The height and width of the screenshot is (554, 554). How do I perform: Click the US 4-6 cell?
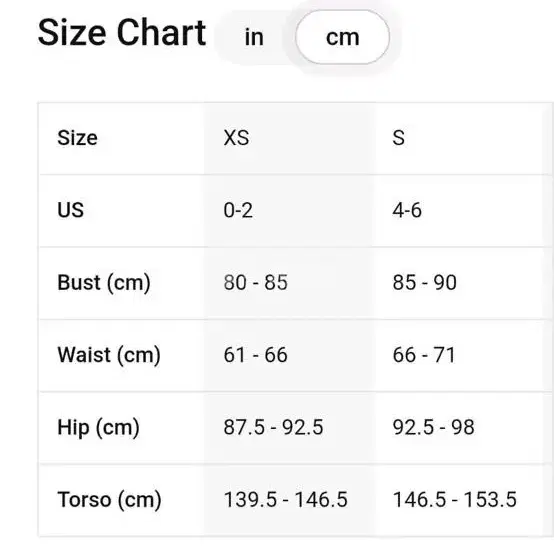(x=407, y=210)
